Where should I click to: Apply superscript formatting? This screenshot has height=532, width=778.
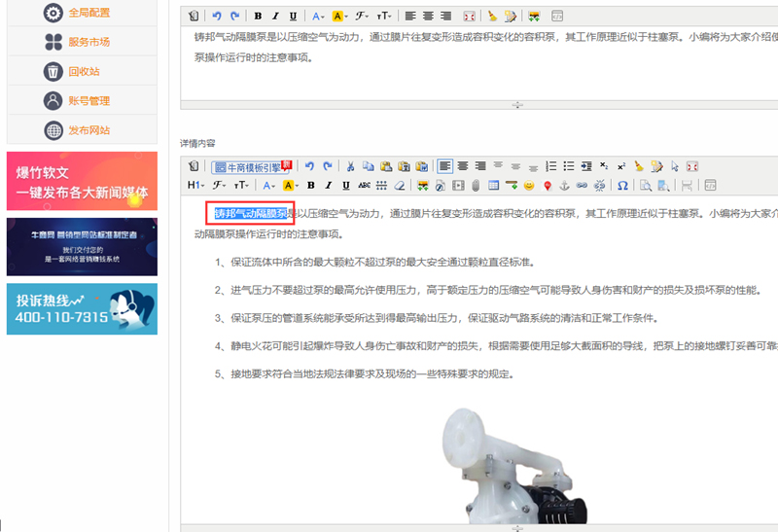[621, 166]
